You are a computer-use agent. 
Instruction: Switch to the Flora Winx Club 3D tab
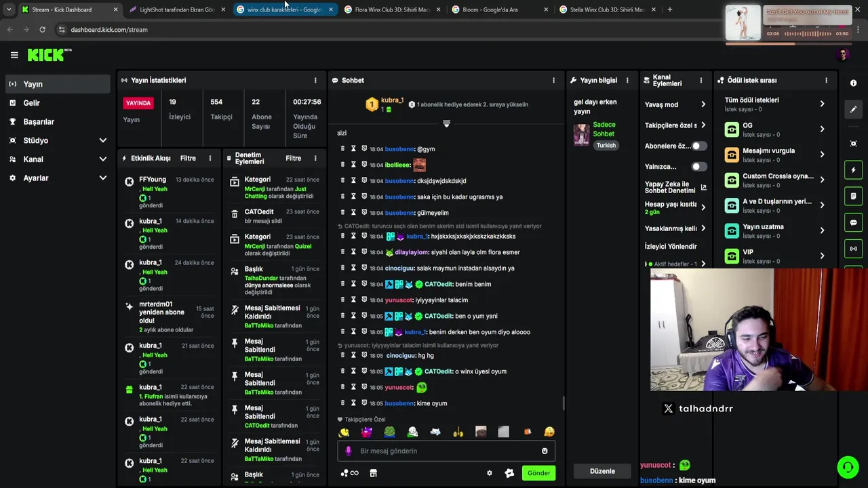click(x=391, y=9)
